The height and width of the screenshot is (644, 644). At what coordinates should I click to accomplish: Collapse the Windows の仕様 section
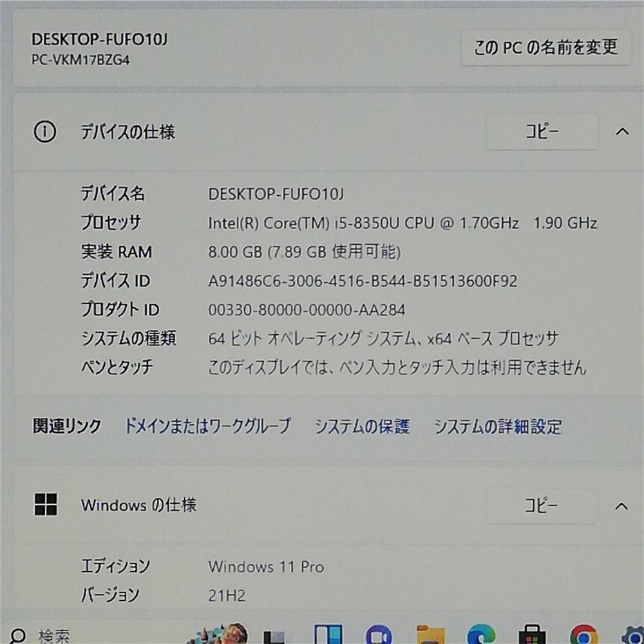coord(621,506)
